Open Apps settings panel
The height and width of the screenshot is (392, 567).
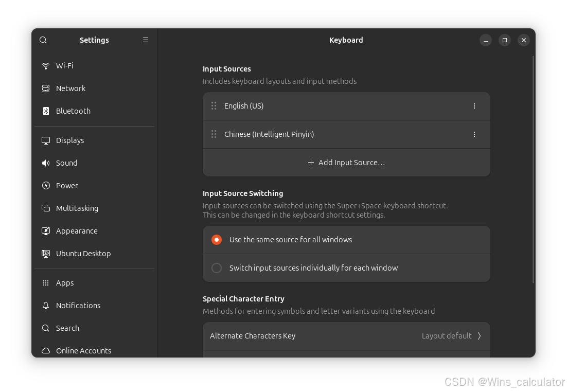click(x=94, y=283)
